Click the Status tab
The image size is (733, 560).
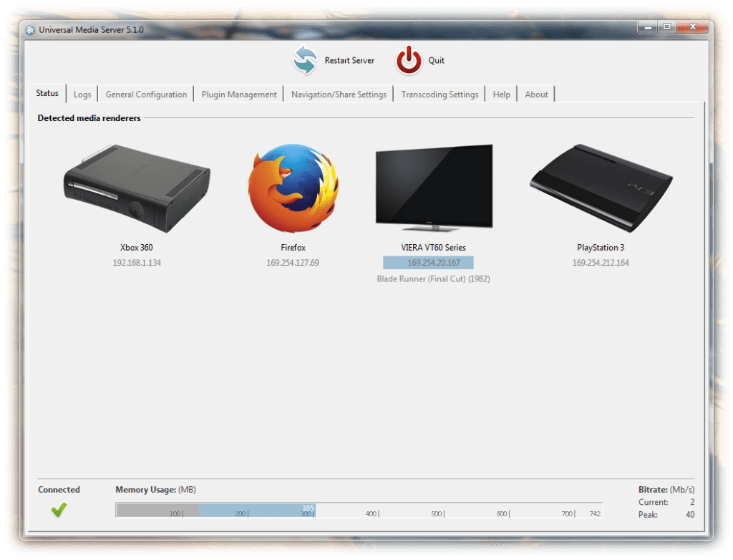[47, 94]
